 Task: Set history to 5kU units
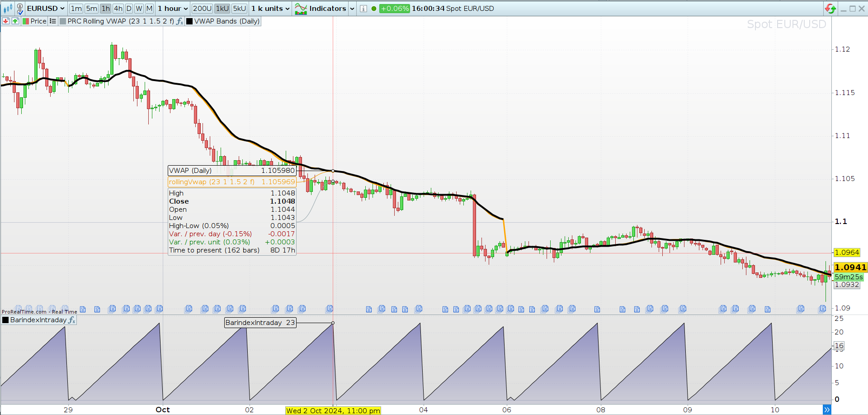239,9
